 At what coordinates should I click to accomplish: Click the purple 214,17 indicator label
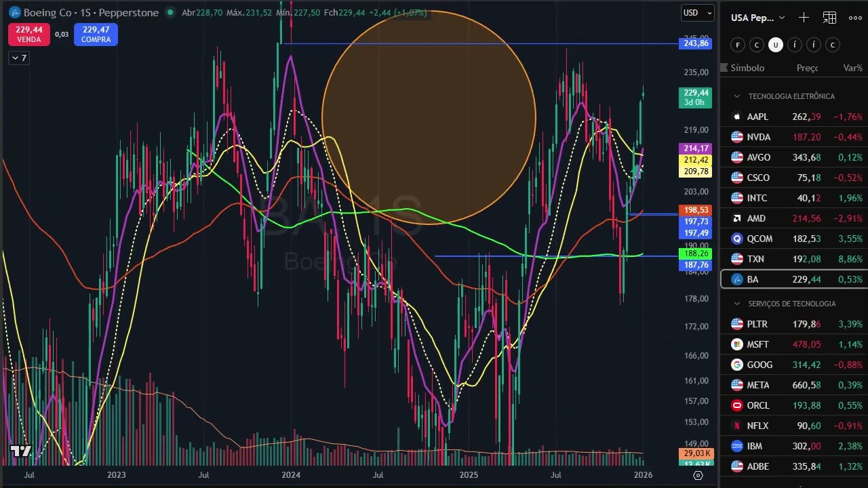pos(696,148)
